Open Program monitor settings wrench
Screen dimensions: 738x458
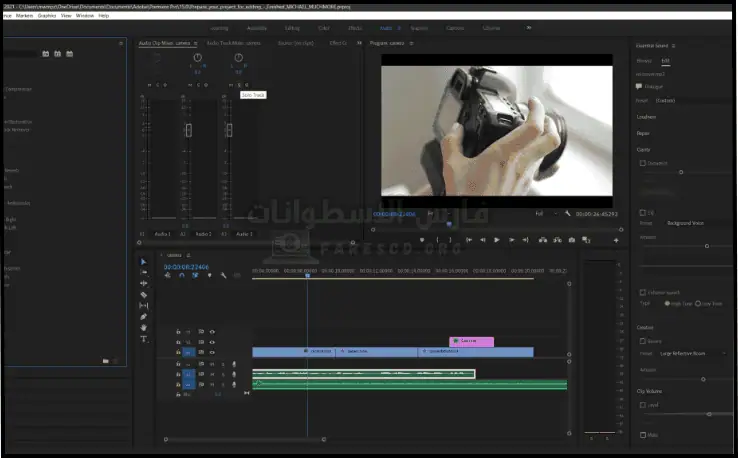pyautogui.click(x=567, y=214)
